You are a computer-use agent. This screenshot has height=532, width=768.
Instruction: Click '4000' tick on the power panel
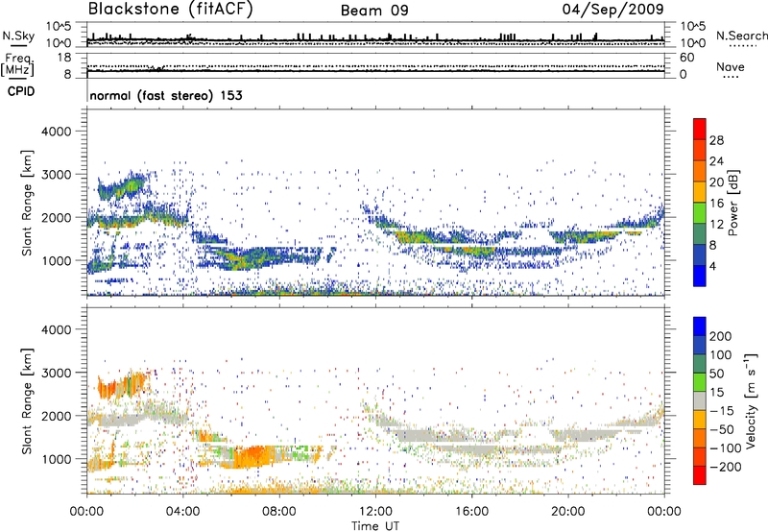[57, 132]
